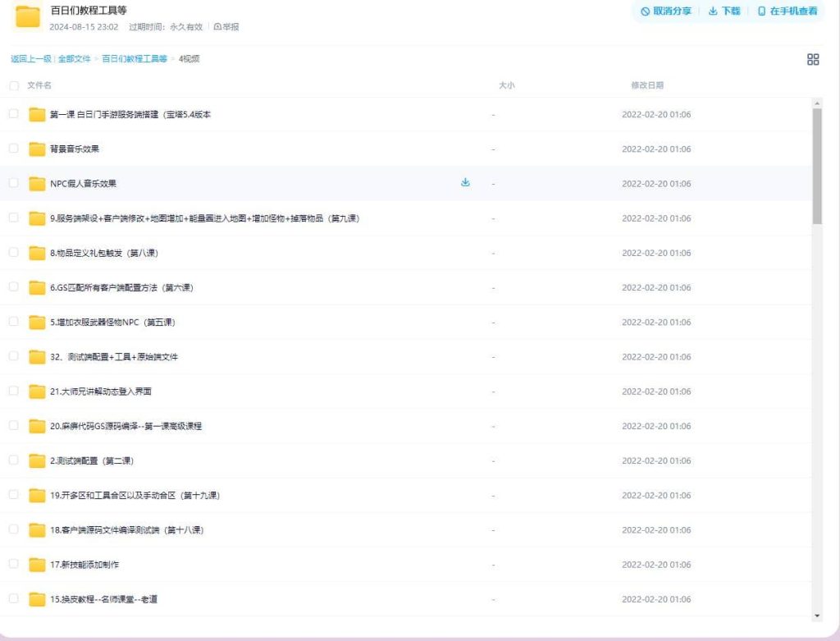840x641 pixels.
Task: Toggle the select-all checkbox beside 文件名
Action: click(14, 85)
